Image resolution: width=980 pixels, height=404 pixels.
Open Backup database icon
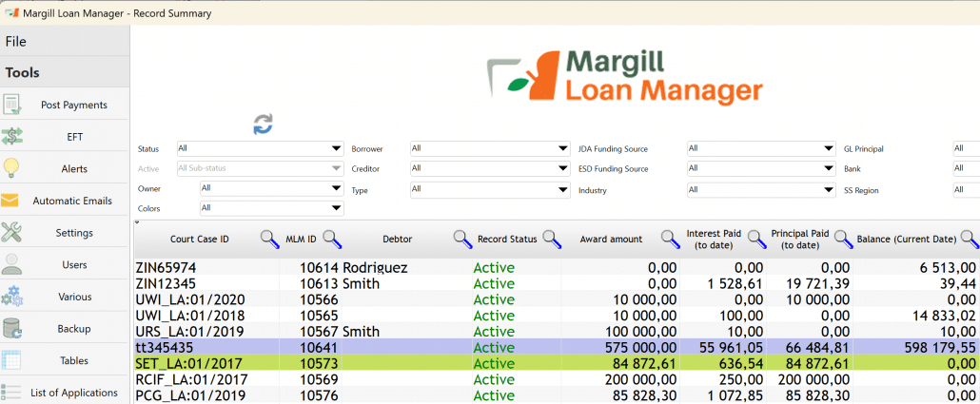tap(11, 329)
